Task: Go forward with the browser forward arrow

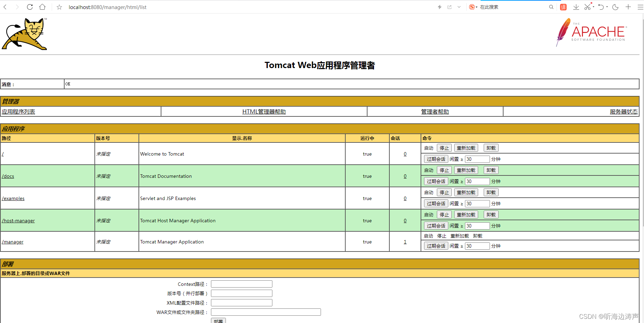Action: pos(17,7)
